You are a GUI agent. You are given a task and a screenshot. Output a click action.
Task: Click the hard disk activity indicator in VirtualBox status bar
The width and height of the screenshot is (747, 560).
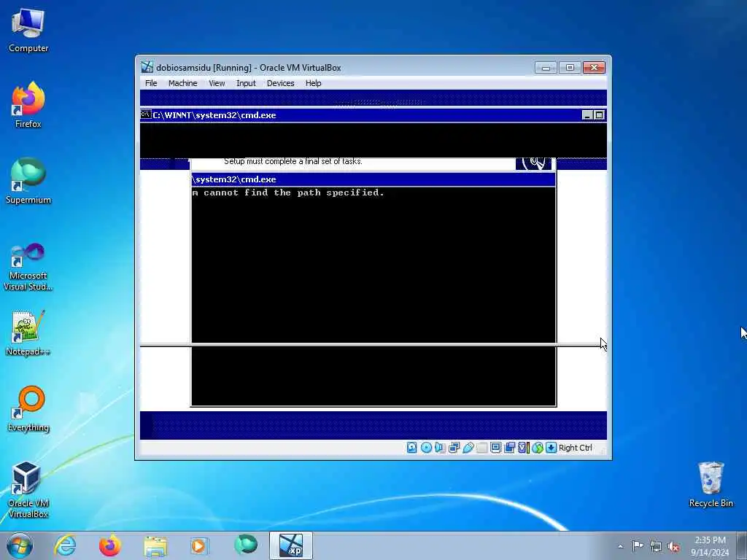(x=411, y=448)
